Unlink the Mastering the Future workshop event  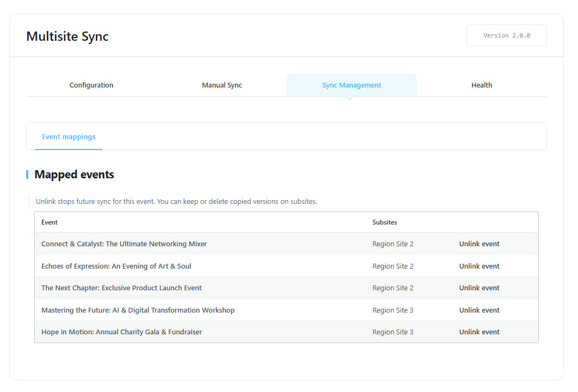pos(479,310)
